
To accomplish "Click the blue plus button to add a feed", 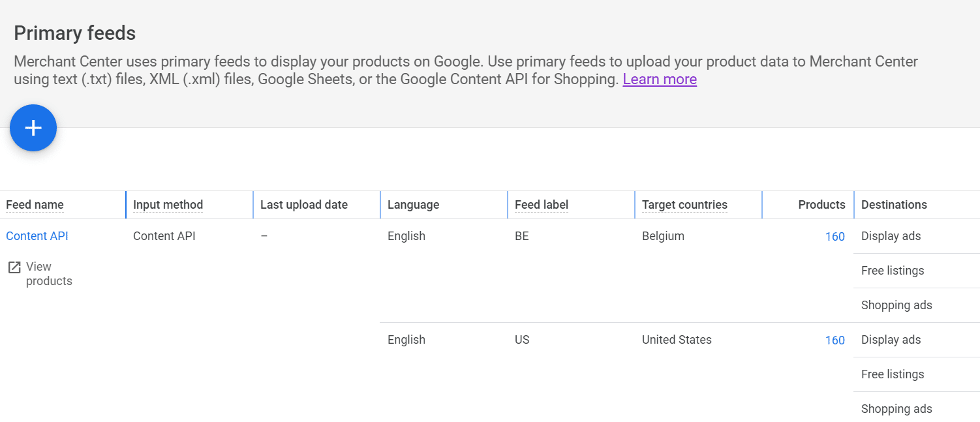I will click(x=33, y=128).
